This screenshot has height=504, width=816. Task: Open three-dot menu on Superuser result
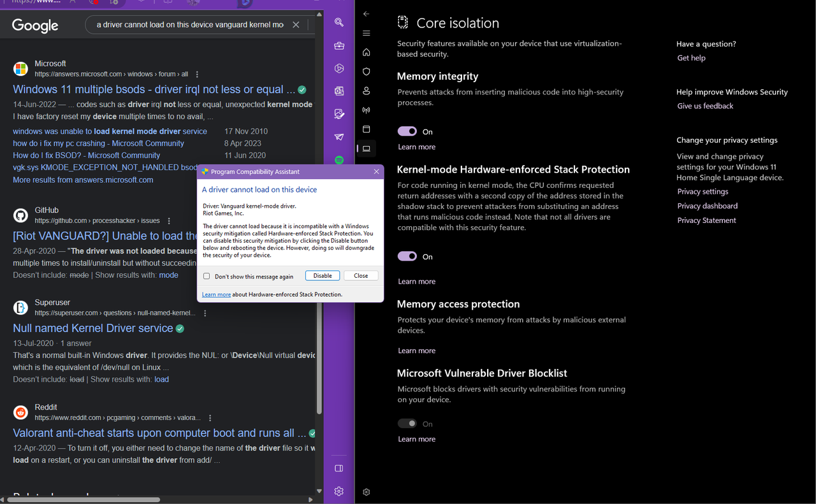pyautogui.click(x=205, y=313)
